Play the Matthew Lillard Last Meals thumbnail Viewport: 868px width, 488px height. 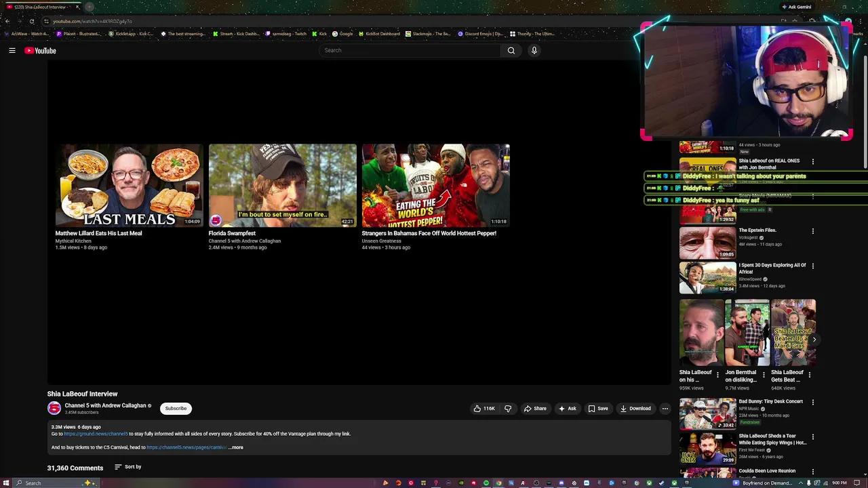point(129,185)
